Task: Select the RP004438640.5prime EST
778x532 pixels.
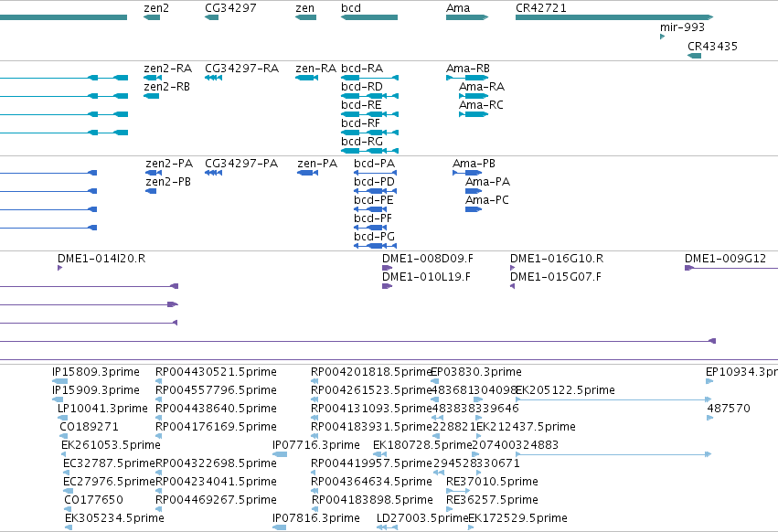Action: [x=159, y=418]
